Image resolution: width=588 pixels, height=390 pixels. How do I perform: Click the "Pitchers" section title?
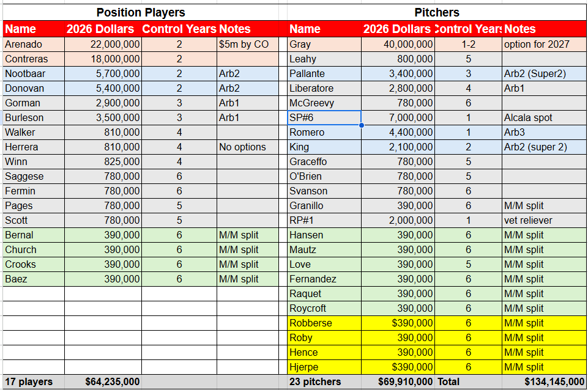(437, 12)
